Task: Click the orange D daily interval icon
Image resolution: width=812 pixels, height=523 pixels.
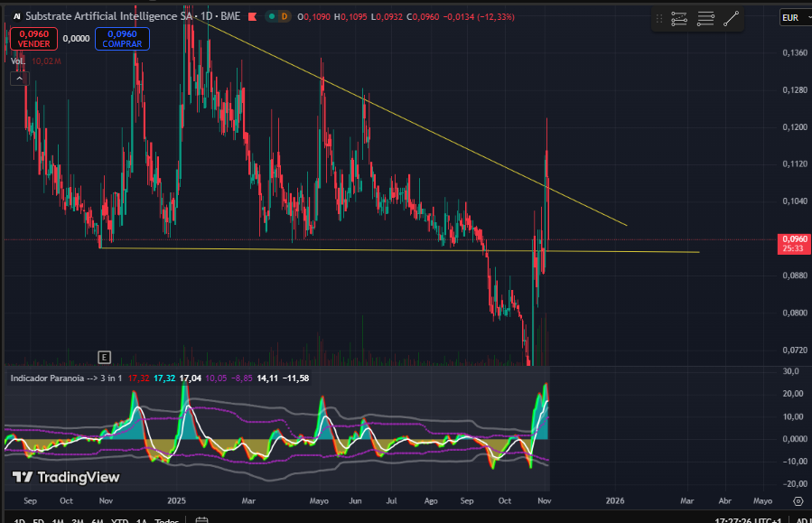Action: (284, 16)
